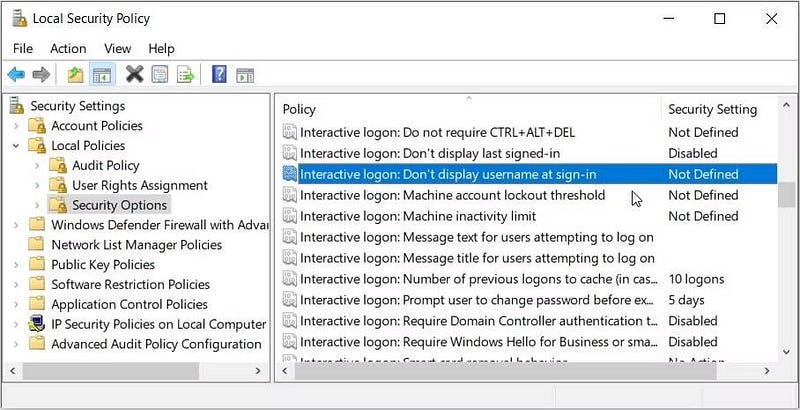The image size is (800, 410).
Task: Click the Up one level folder icon
Action: tap(76, 75)
